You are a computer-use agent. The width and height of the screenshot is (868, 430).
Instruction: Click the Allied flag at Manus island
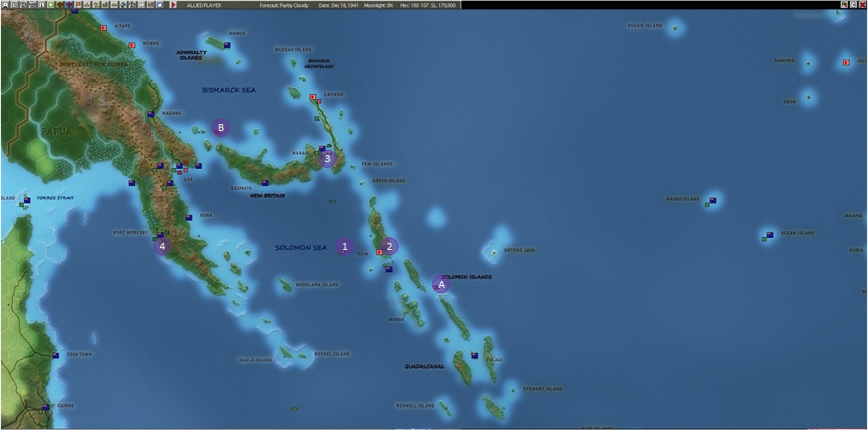tap(227, 45)
